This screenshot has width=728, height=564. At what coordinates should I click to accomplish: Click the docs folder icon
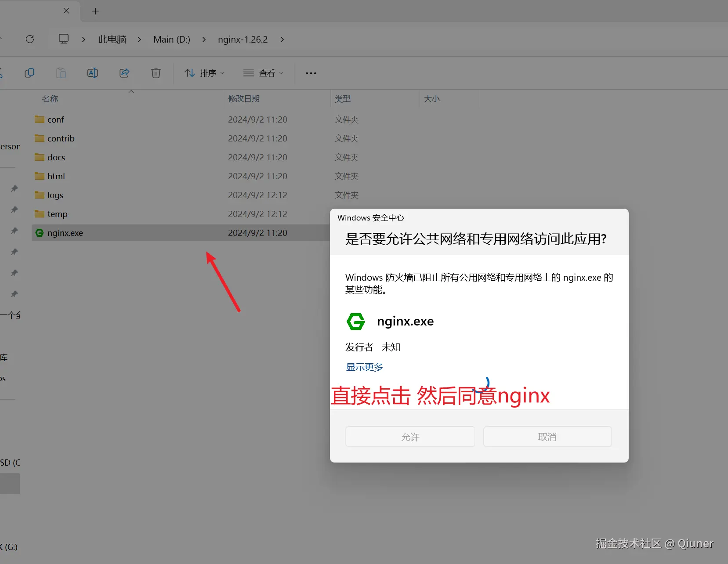(40, 157)
